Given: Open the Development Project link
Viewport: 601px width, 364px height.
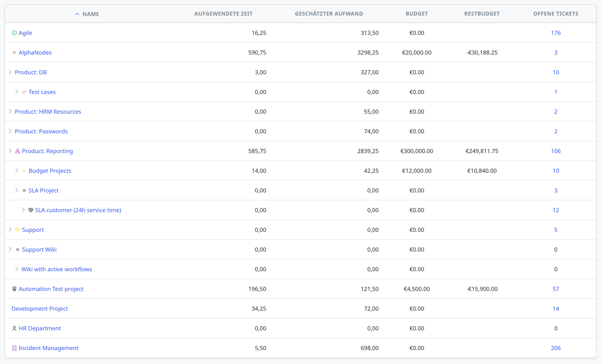Looking at the screenshot, I should [40, 309].
